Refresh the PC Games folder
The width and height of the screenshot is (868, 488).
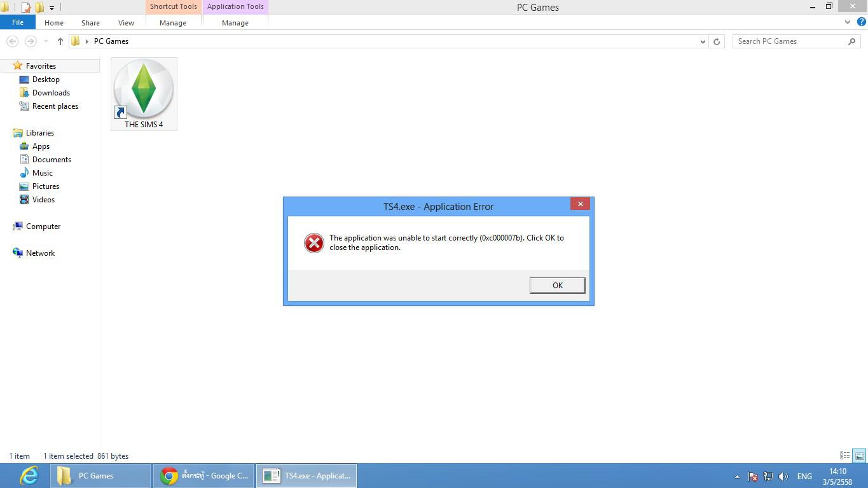tap(717, 41)
